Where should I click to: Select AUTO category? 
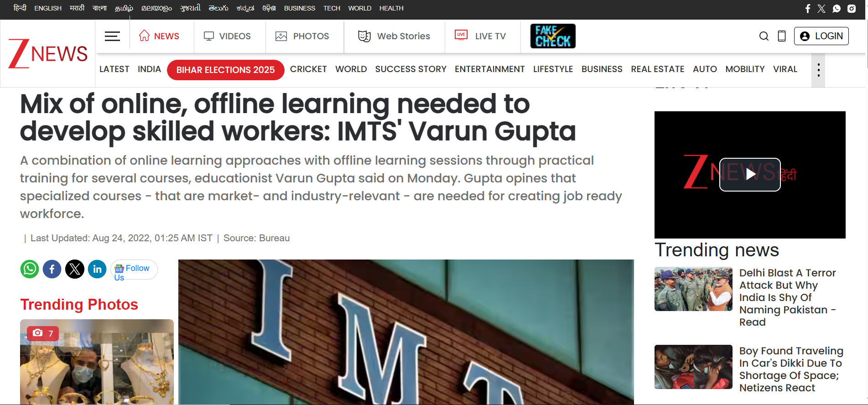705,69
